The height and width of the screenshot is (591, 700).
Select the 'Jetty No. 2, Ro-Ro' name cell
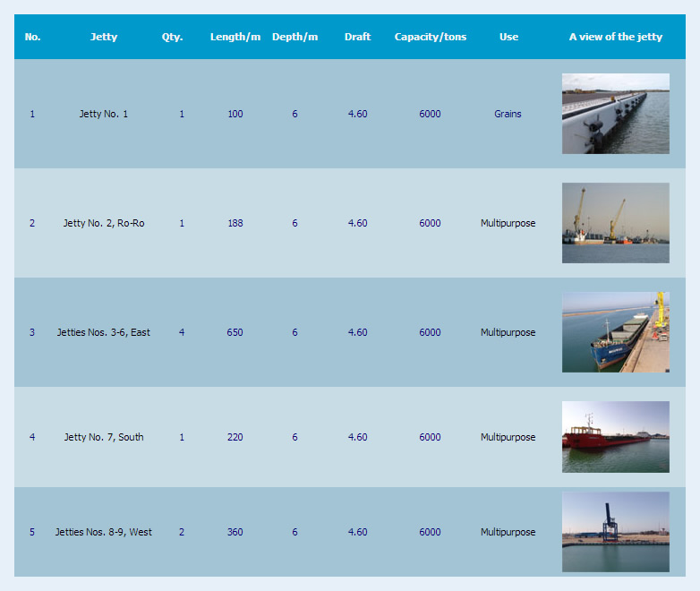coord(104,223)
